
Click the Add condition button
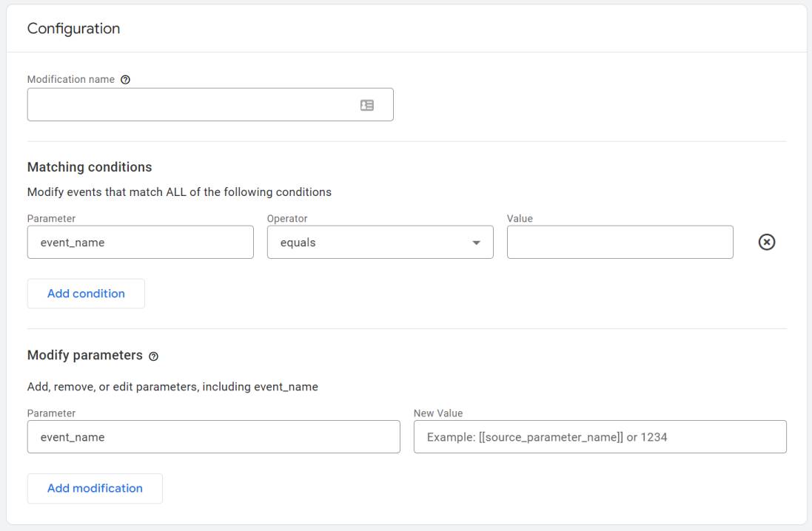(x=86, y=294)
